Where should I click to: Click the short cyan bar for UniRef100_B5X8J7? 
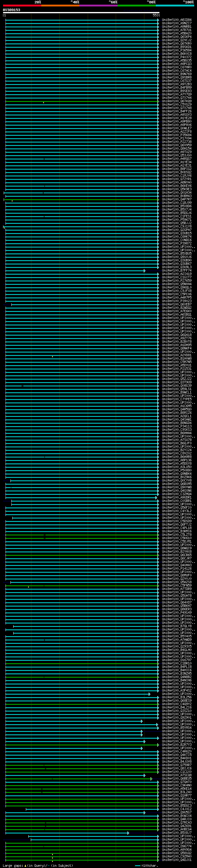(x=67, y=833)
